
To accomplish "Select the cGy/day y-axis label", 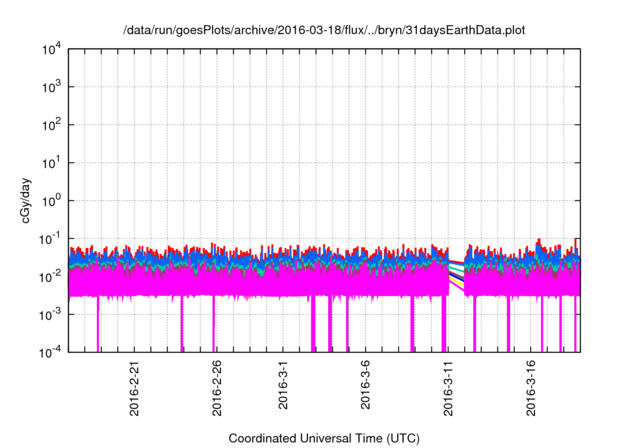I will tap(26, 200).
